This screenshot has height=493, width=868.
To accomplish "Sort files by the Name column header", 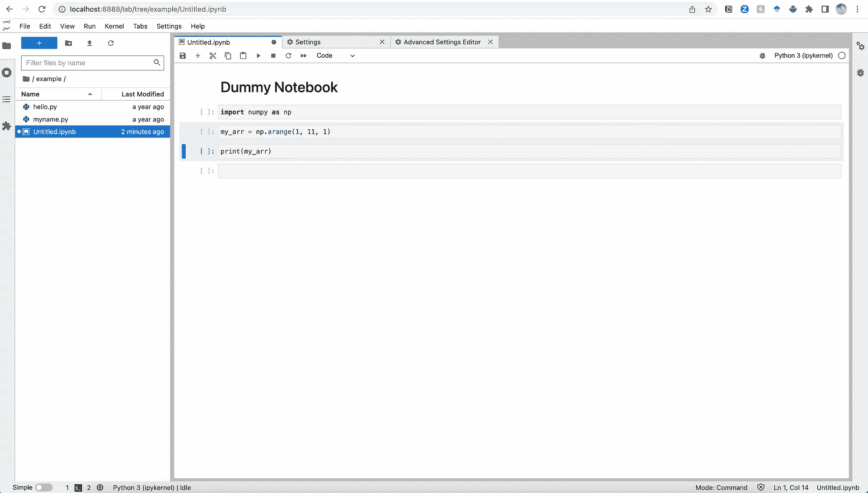I will tap(30, 94).
